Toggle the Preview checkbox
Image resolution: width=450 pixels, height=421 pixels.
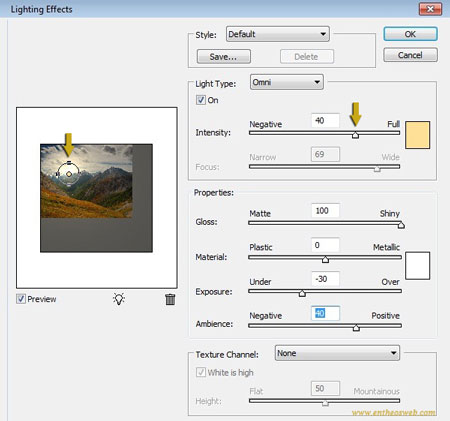pos(21,299)
